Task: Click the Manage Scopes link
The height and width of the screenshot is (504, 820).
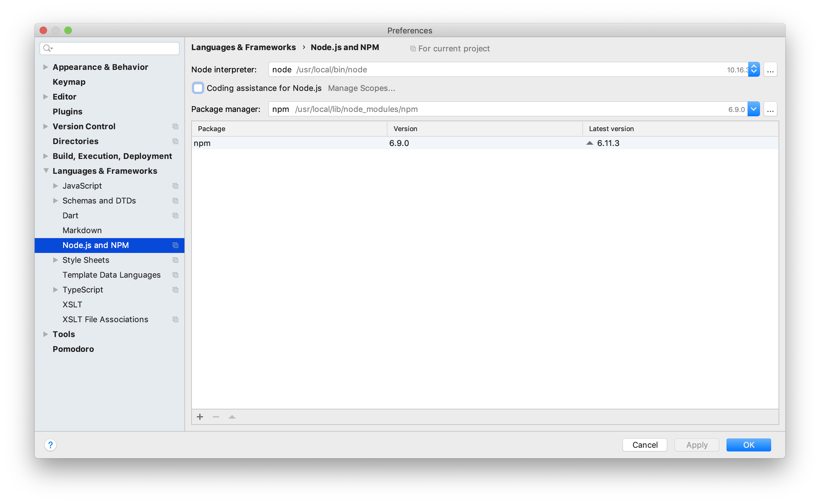Action: coord(361,88)
